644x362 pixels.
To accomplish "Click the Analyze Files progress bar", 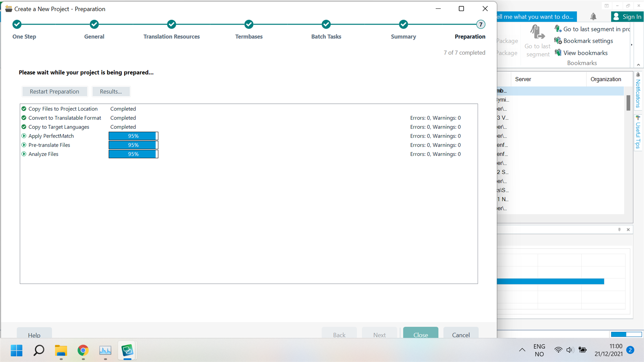I will (133, 154).
